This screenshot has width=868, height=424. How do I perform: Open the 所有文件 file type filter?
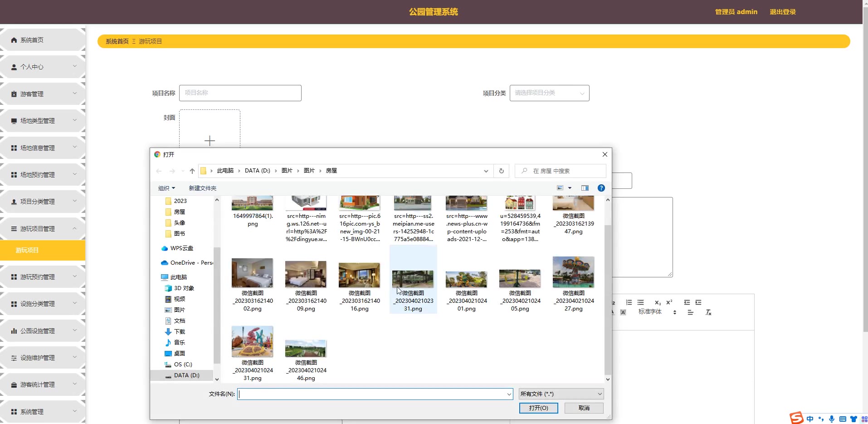[x=561, y=394]
